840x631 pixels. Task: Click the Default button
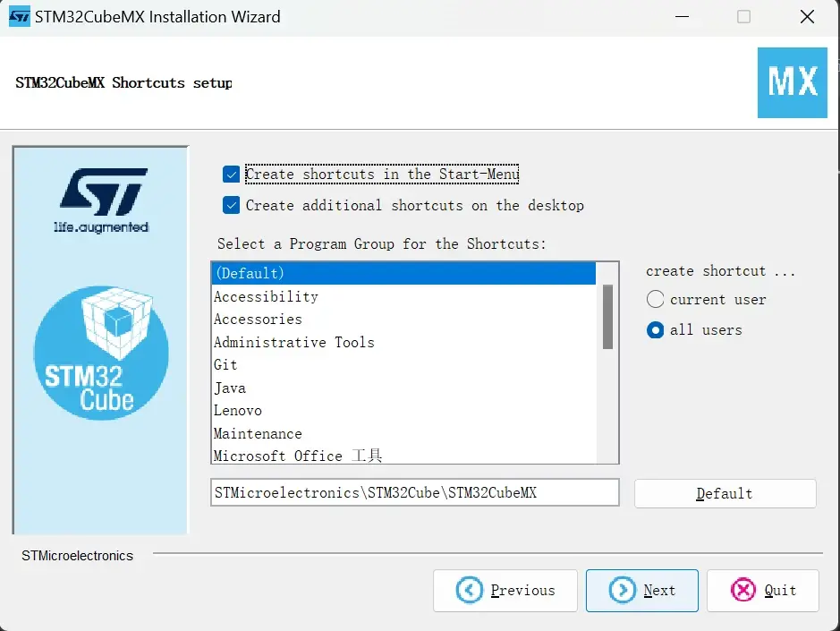pyautogui.click(x=725, y=493)
